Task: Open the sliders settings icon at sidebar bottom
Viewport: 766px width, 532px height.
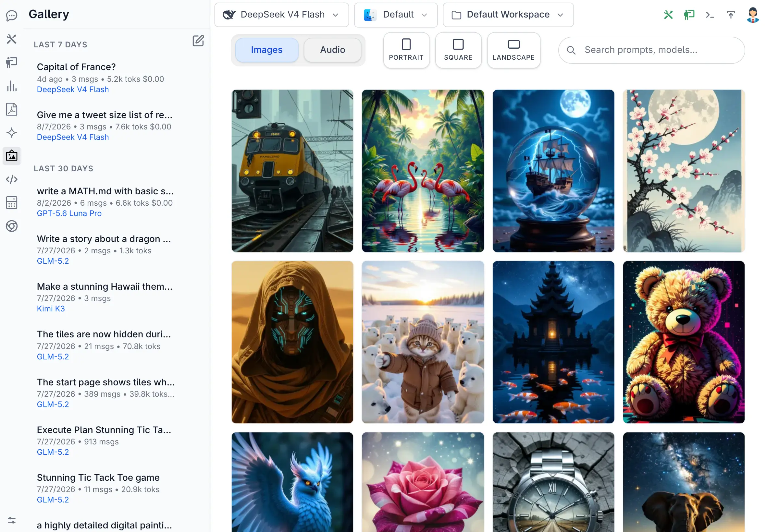Action: [x=12, y=520]
